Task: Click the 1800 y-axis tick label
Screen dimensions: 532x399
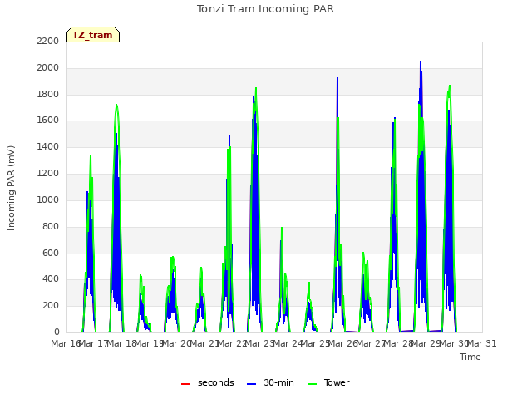Action: click(x=48, y=94)
